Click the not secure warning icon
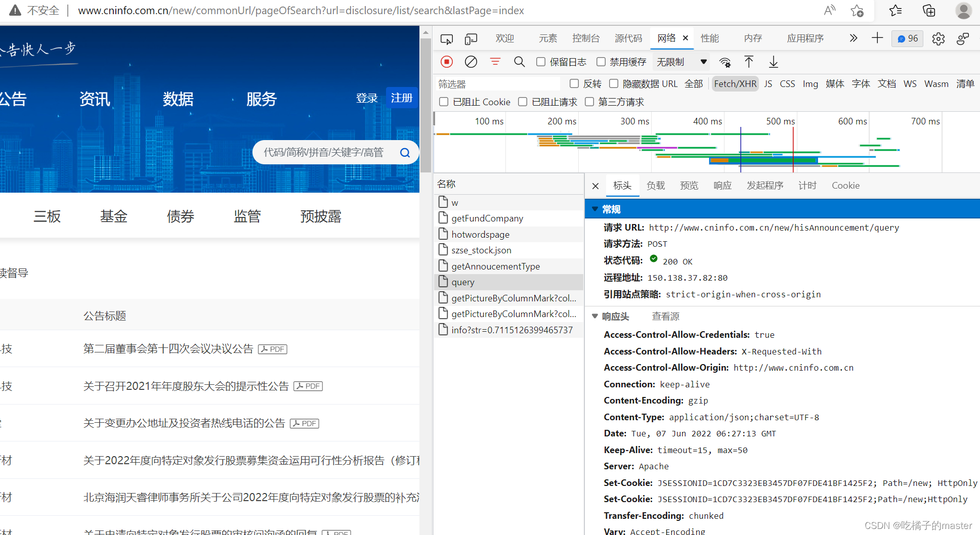Screen dimensions: 980x535 pos(16,11)
